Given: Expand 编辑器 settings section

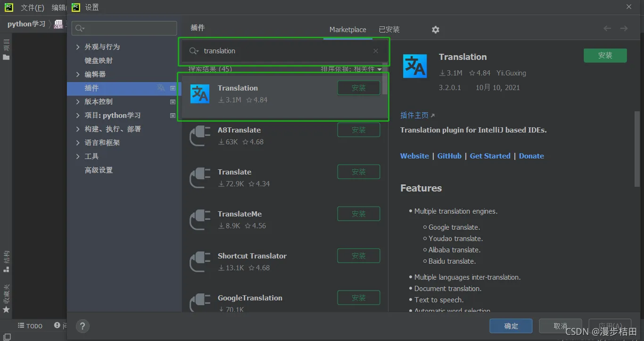Looking at the screenshot, I should tap(78, 75).
